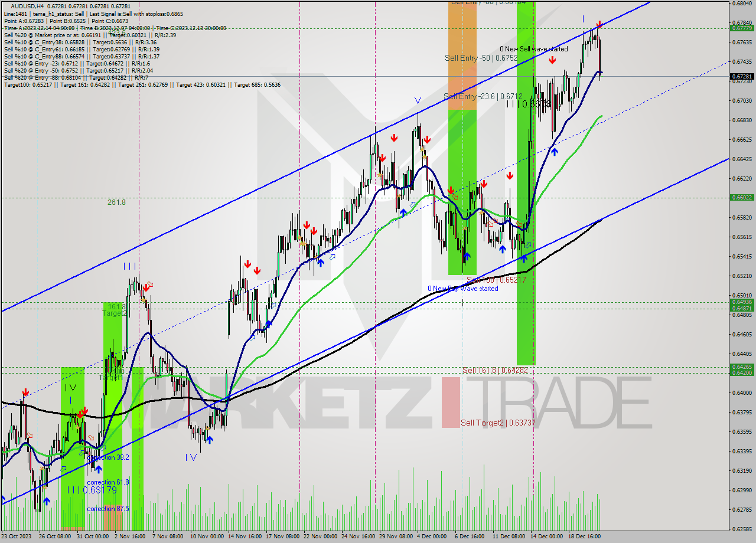Click the '0 New Buy Wave started' annotation
756x543 pixels.
pos(463,289)
